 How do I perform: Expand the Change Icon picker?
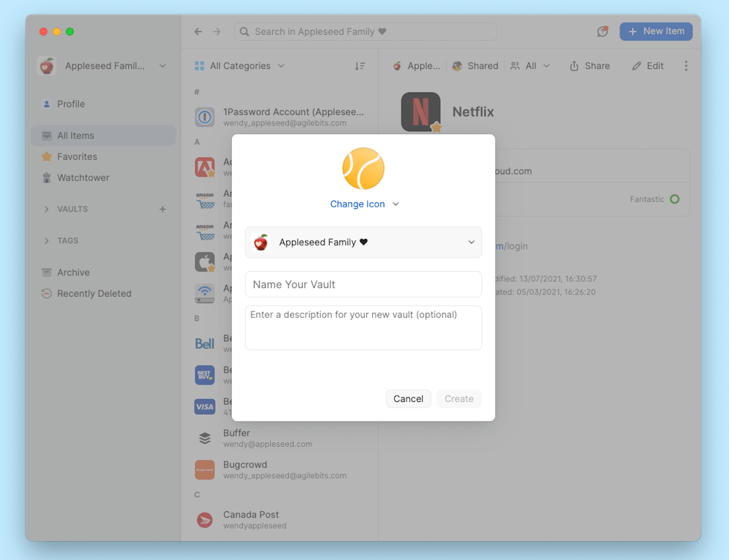pyautogui.click(x=363, y=204)
